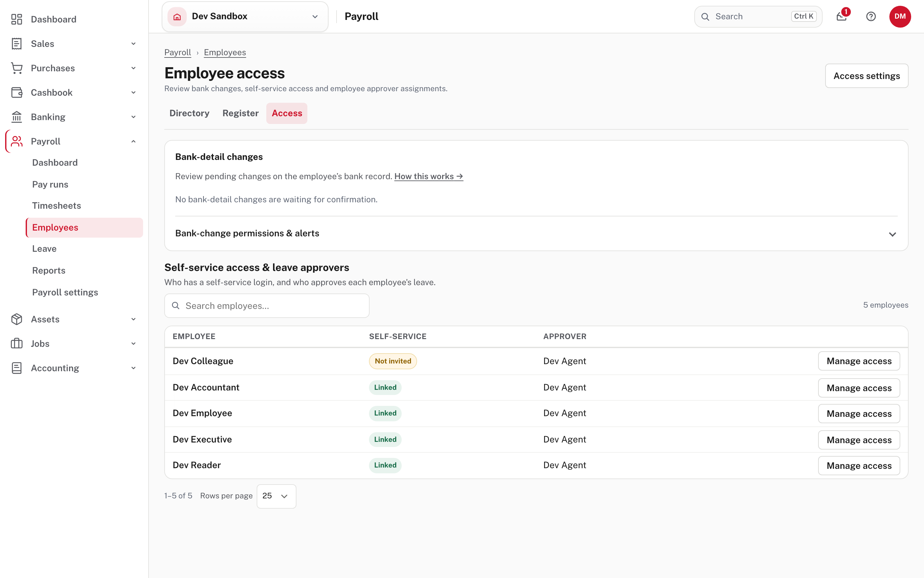The width and height of the screenshot is (924, 578).
Task: Open the rows per page dropdown
Action: pyautogui.click(x=277, y=496)
